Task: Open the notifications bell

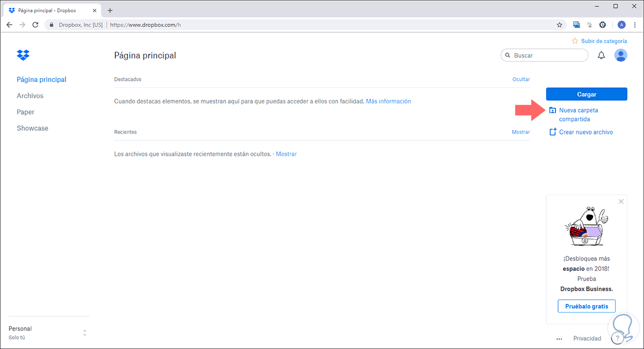Action: (602, 55)
